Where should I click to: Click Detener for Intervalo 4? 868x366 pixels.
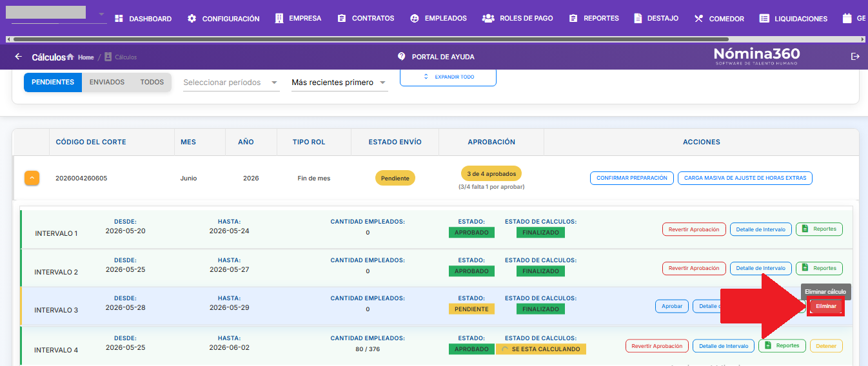(x=826, y=346)
